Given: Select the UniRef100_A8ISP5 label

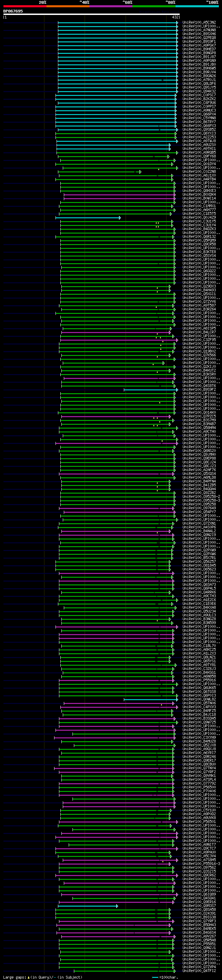Looking at the screenshot, I should pos(199,328).
